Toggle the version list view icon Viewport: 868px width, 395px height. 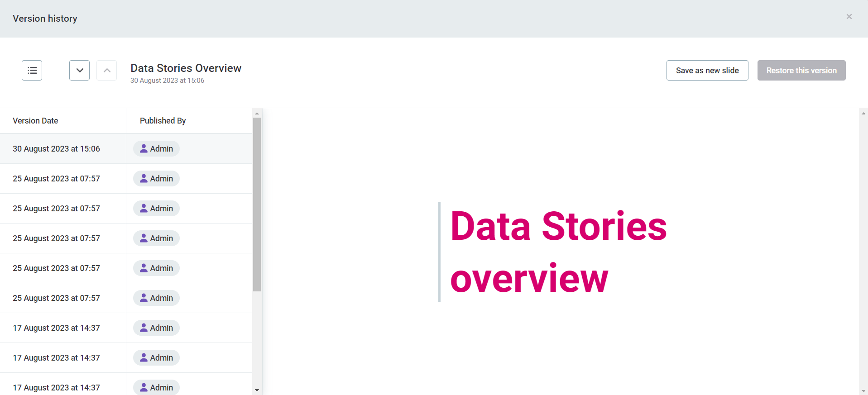click(32, 71)
